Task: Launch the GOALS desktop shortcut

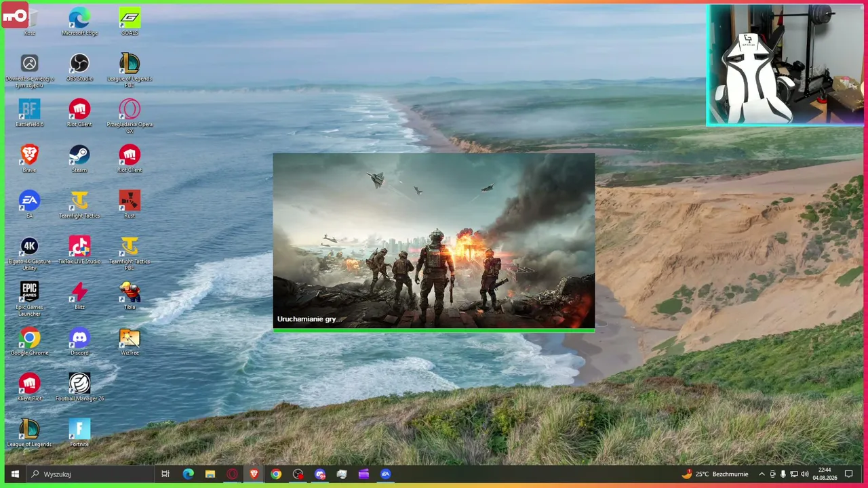Action: pos(130,22)
